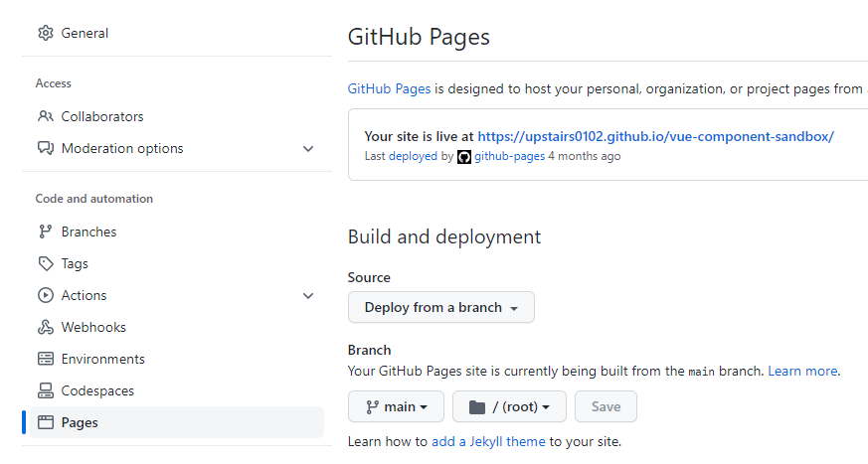868x464 pixels.
Task: Click the Tags label icon
Action: click(x=45, y=263)
